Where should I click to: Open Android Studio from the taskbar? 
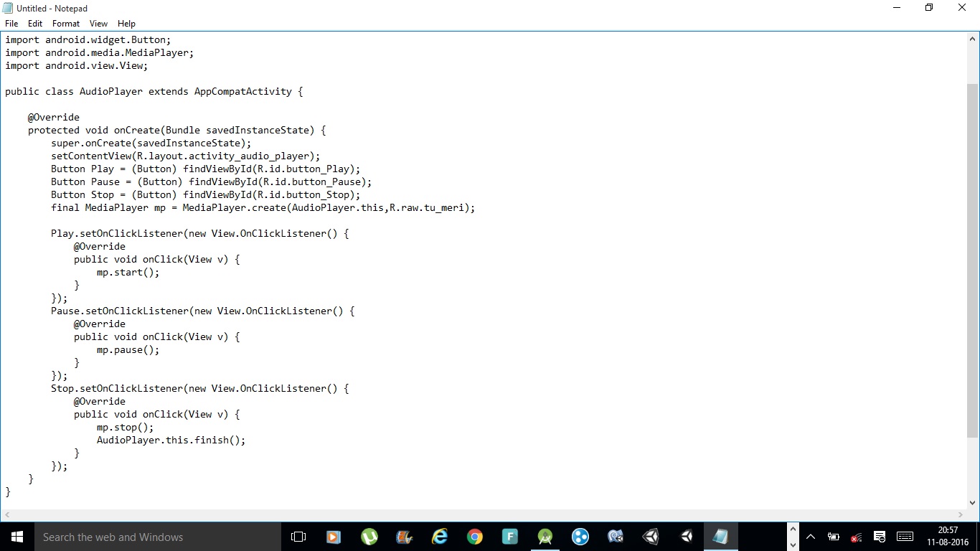(545, 537)
